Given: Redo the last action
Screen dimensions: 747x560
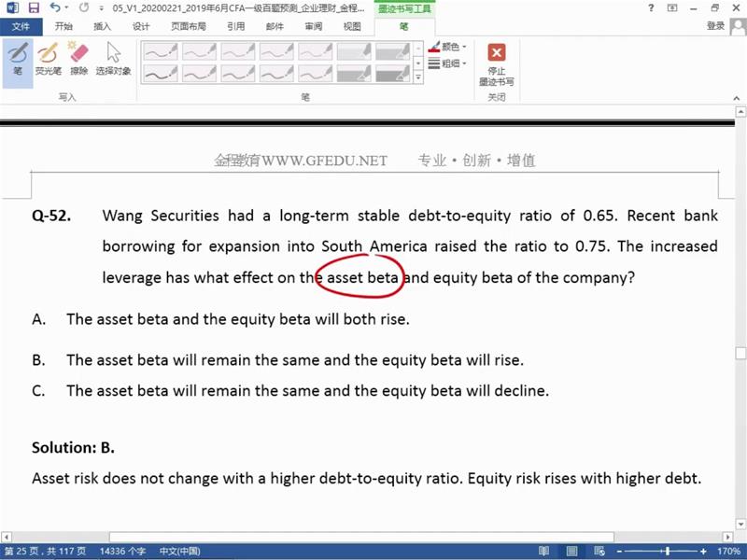Looking at the screenshot, I should pyautogui.click(x=84, y=7).
